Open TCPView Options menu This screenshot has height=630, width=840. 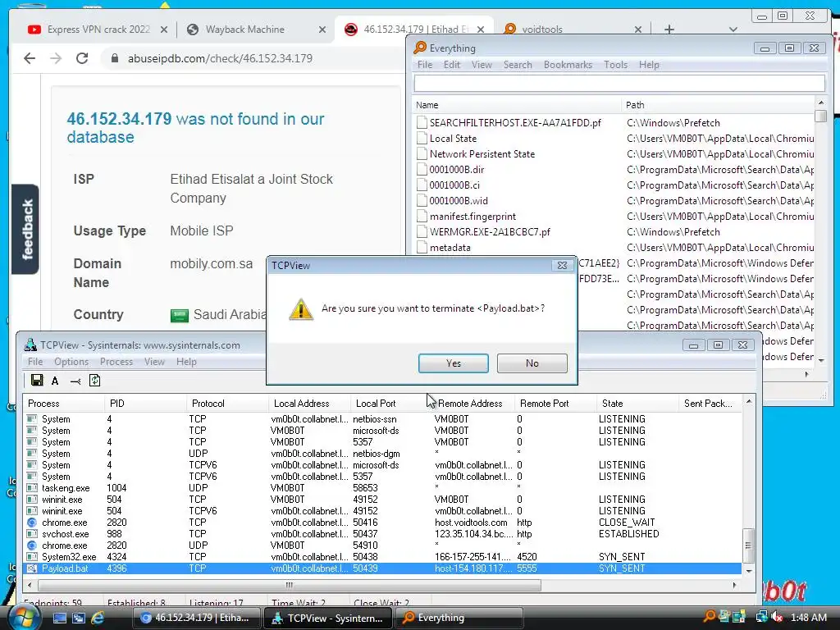[x=71, y=362]
